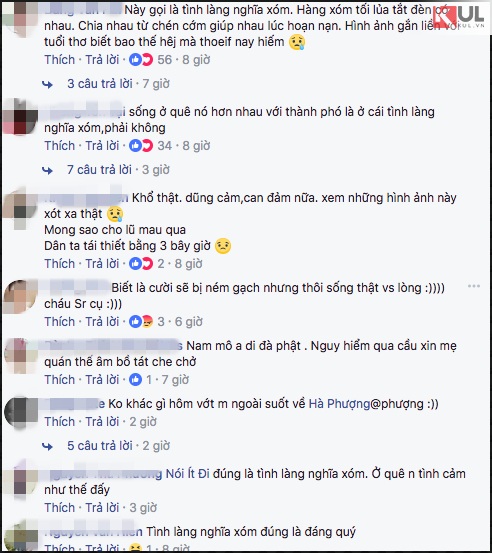Click KUL logo watermark

tap(460, 17)
